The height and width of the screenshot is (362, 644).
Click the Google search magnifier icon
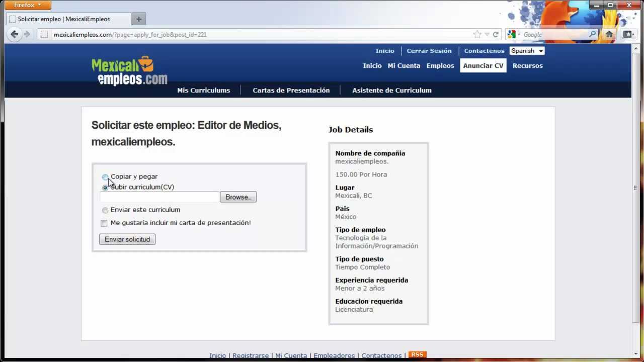pos(592,34)
